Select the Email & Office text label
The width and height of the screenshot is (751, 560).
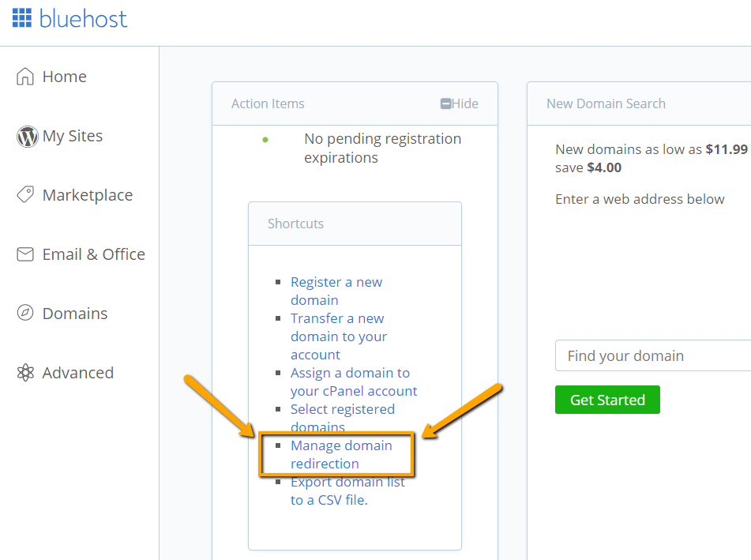pyautogui.click(x=93, y=254)
